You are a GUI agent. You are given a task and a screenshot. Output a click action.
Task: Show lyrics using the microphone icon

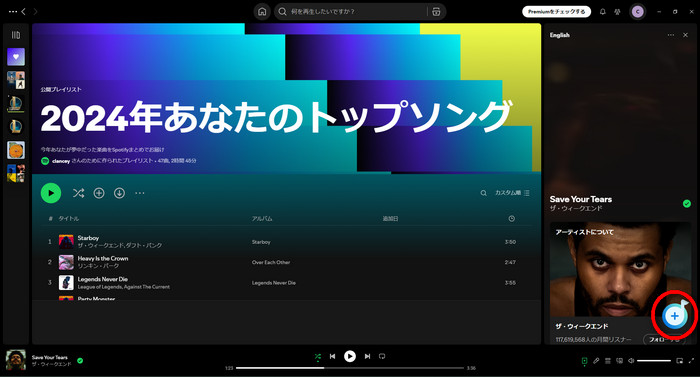596,361
